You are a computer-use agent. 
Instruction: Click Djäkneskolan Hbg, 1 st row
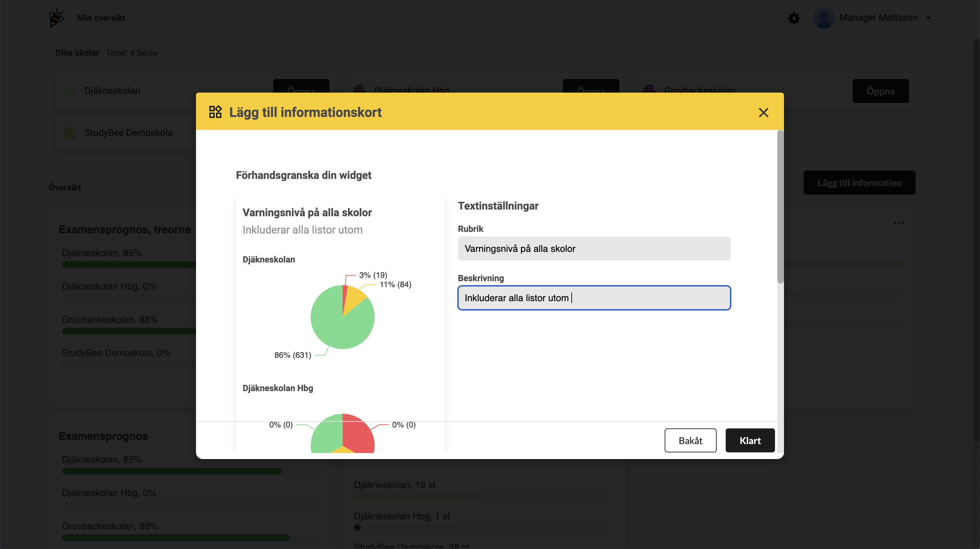point(402,516)
